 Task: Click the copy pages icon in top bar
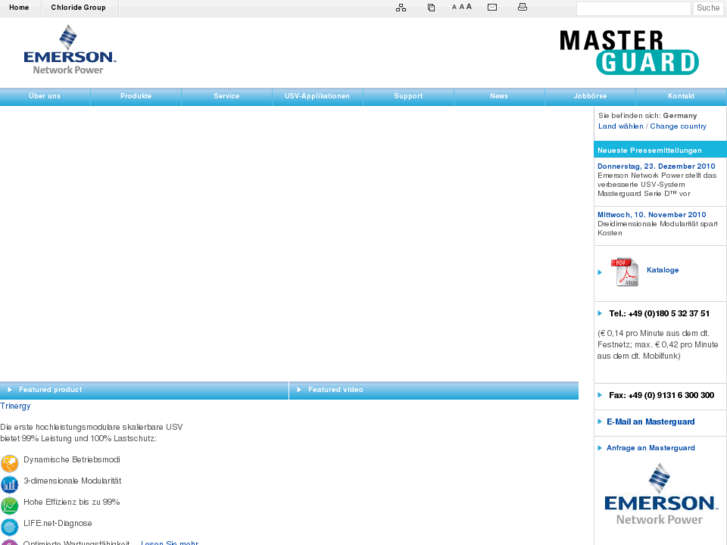click(x=431, y=7)
